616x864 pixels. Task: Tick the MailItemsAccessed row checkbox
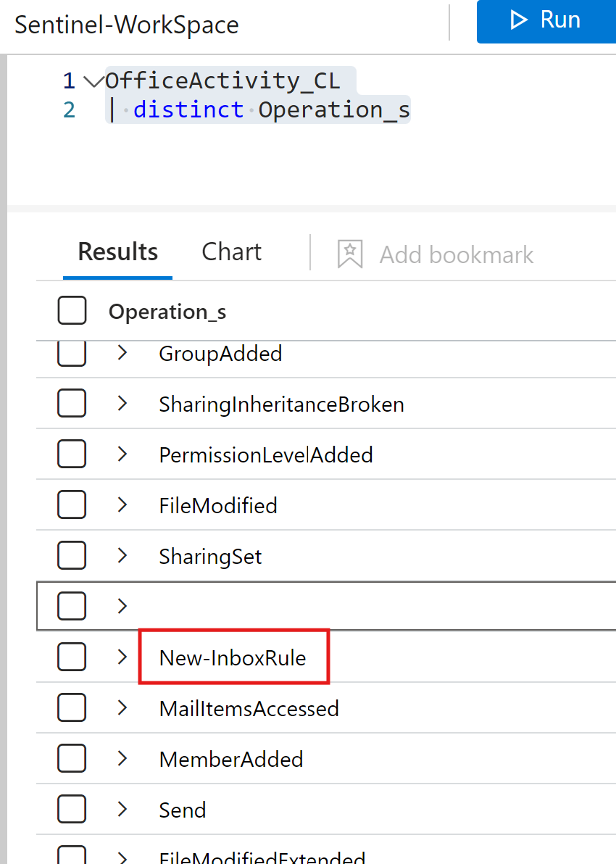tap(72, 708)
